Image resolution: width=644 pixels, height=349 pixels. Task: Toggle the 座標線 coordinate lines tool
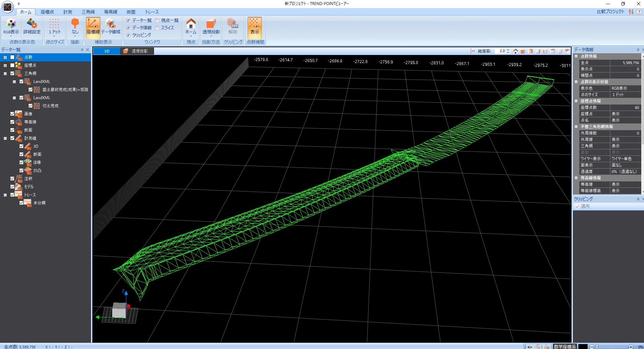click(93, 27)
